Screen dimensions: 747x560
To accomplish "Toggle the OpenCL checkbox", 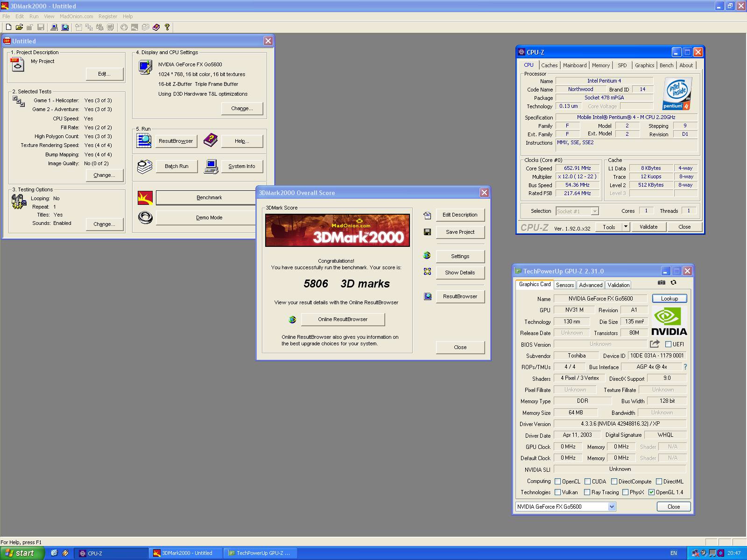I will tap(557, 481).
